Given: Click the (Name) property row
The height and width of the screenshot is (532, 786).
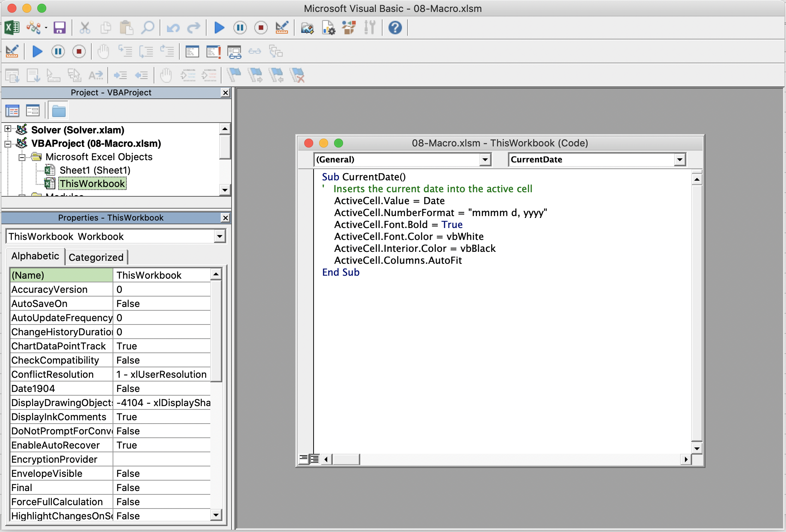Looking at the screenshot, I should point(110,275).
